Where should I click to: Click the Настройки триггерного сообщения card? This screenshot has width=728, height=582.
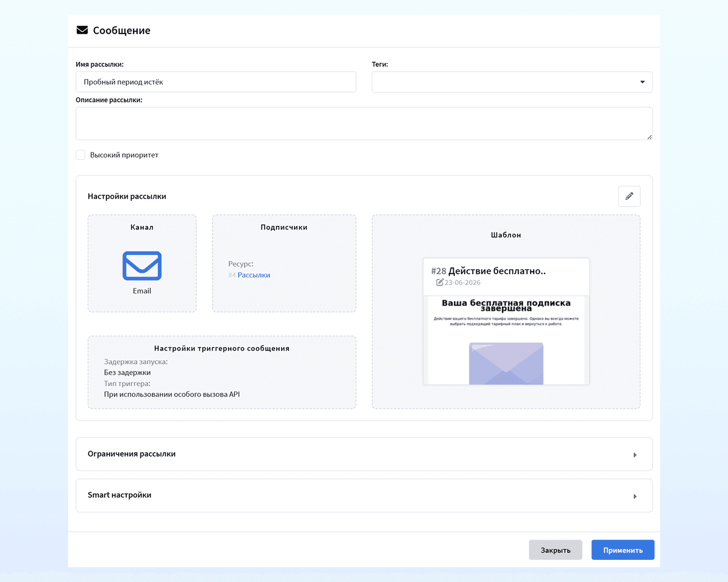(222, 372)
